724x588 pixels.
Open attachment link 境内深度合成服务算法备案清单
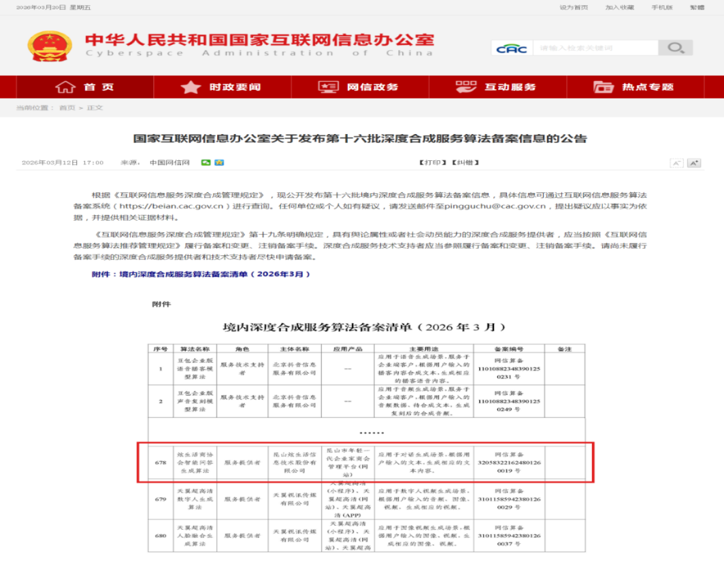(201, 274)
